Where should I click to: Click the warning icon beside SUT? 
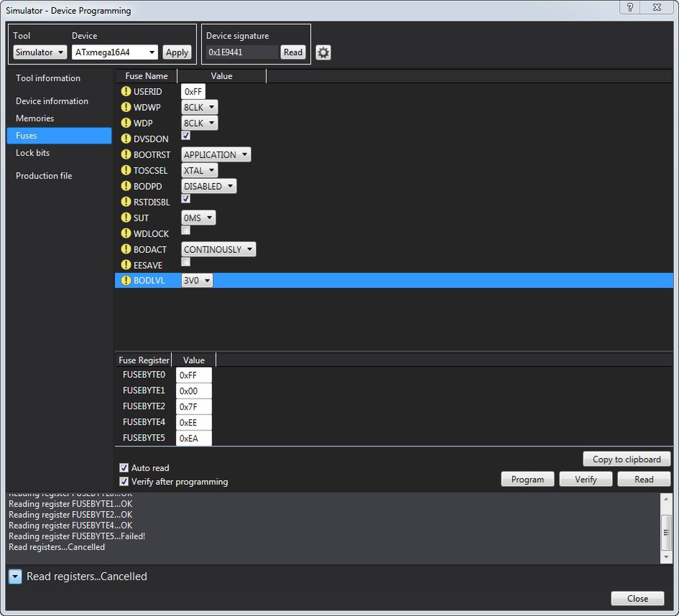[x=126, y=217]
